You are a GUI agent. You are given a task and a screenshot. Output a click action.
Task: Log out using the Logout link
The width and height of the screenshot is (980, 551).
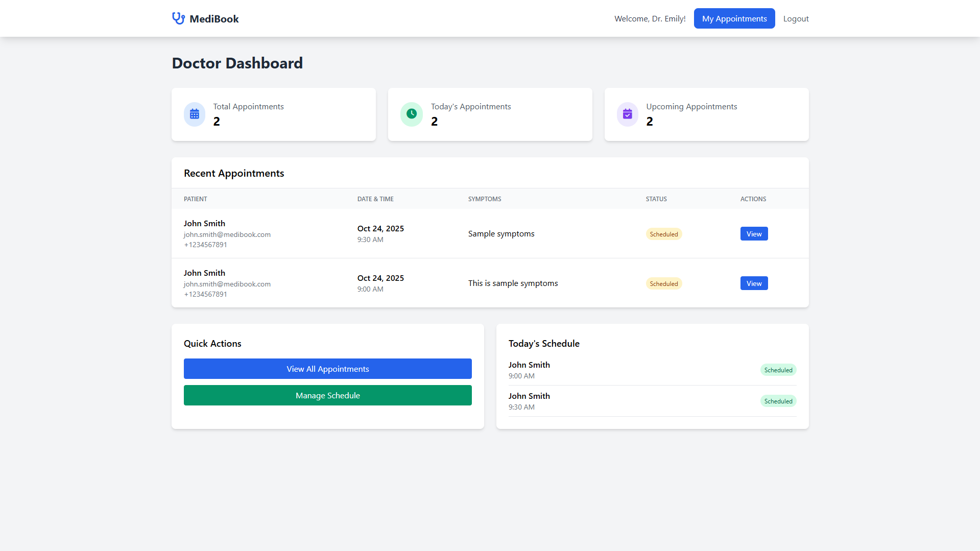click(x=796, y=18)
